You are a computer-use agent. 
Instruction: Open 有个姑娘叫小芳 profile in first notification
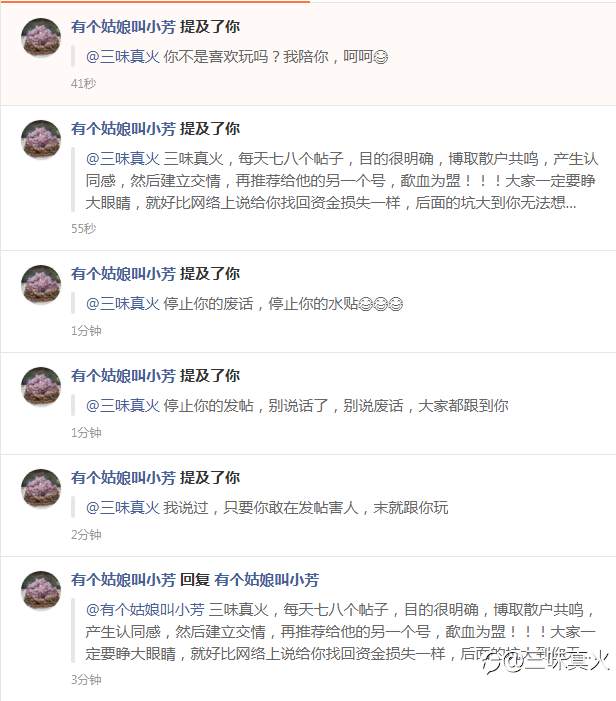[x=123, y=27]
